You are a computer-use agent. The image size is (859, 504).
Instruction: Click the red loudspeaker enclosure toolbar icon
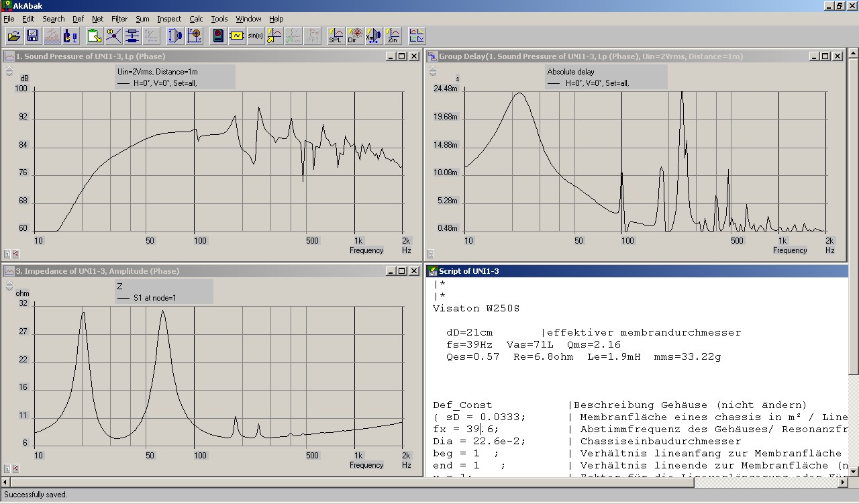[x=217, y=36]
